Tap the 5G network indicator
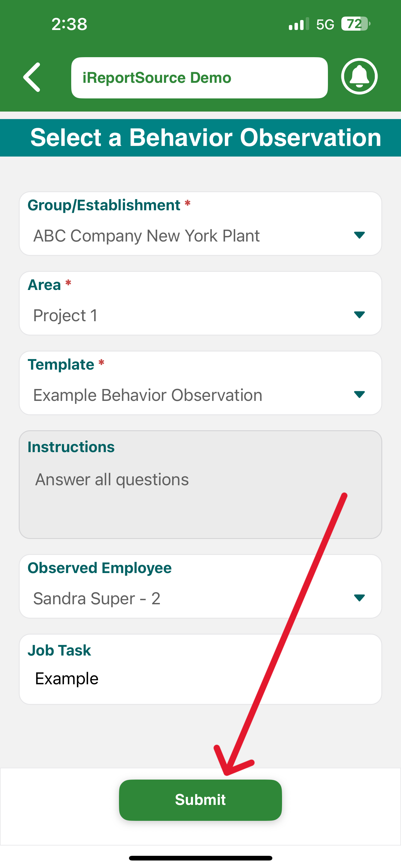This screenshot has width=401, height=868. [325, 24]
